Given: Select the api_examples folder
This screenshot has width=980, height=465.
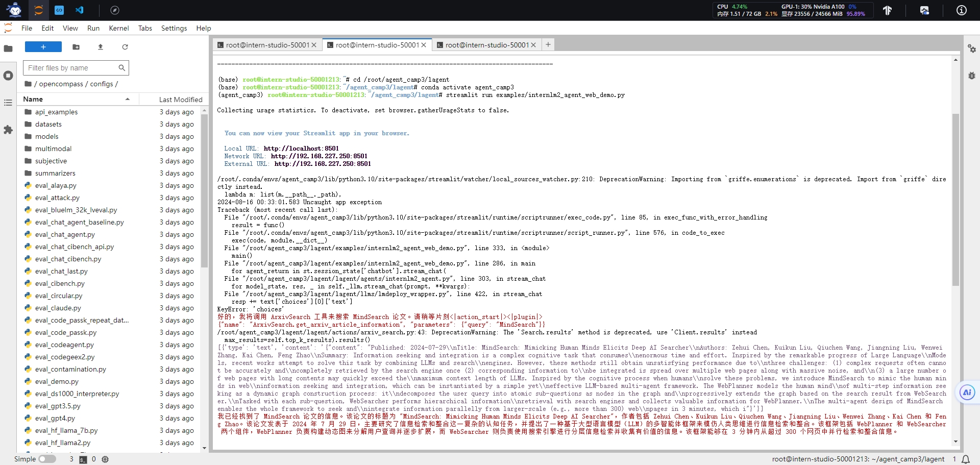Looking at the screenshot, I should [112, 112].
